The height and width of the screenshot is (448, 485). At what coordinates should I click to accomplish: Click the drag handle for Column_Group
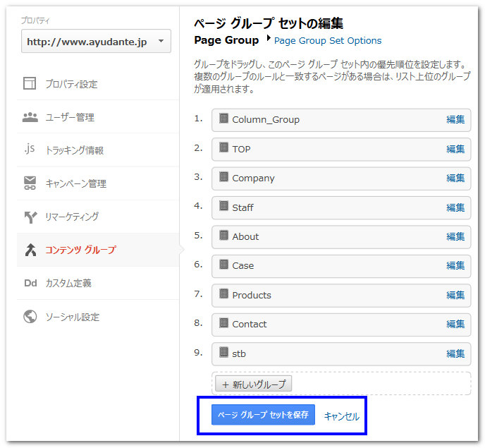(x=223, y=119)
